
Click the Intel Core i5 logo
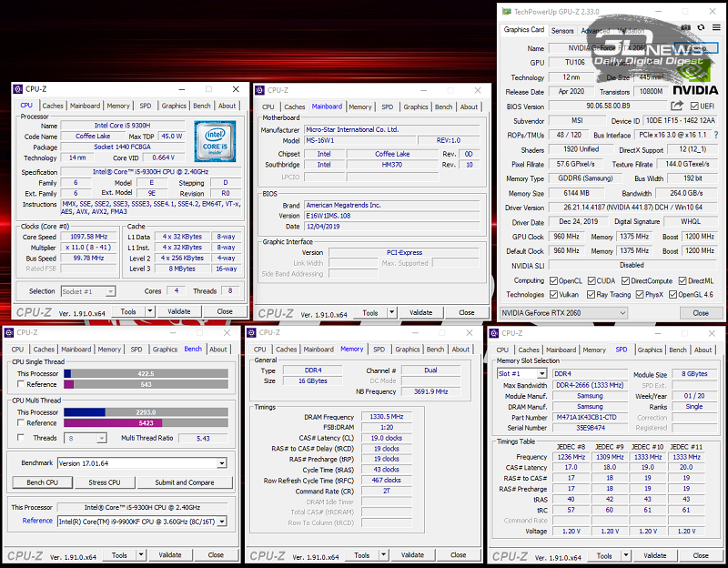(x=215, y=141)
